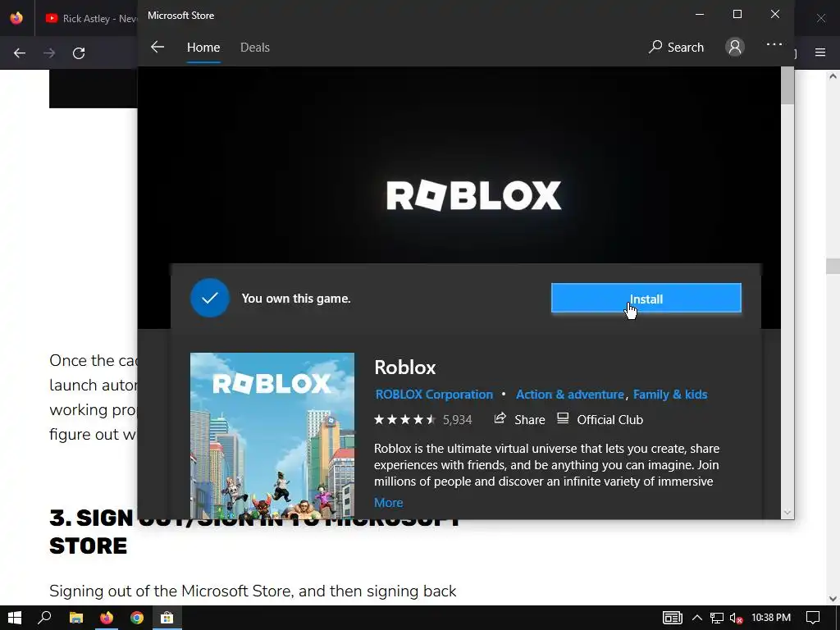Click the Microsoft Store vertical scrollbar thumb

pos(787,85)
